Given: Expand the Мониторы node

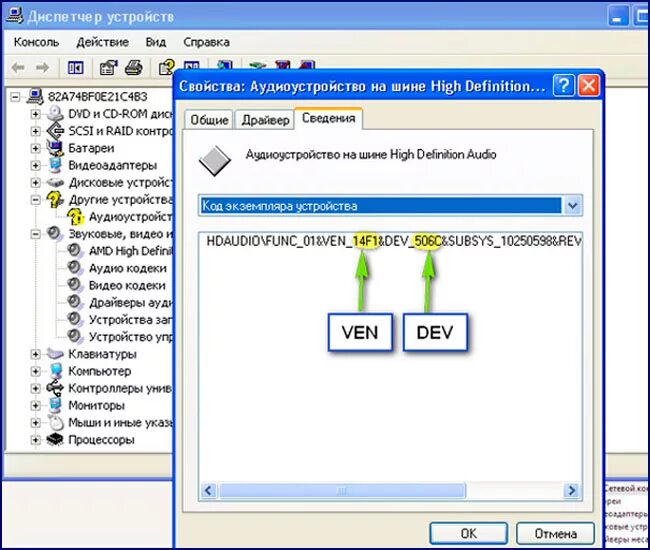Looking at the screenshot, I should click(36, 405).
